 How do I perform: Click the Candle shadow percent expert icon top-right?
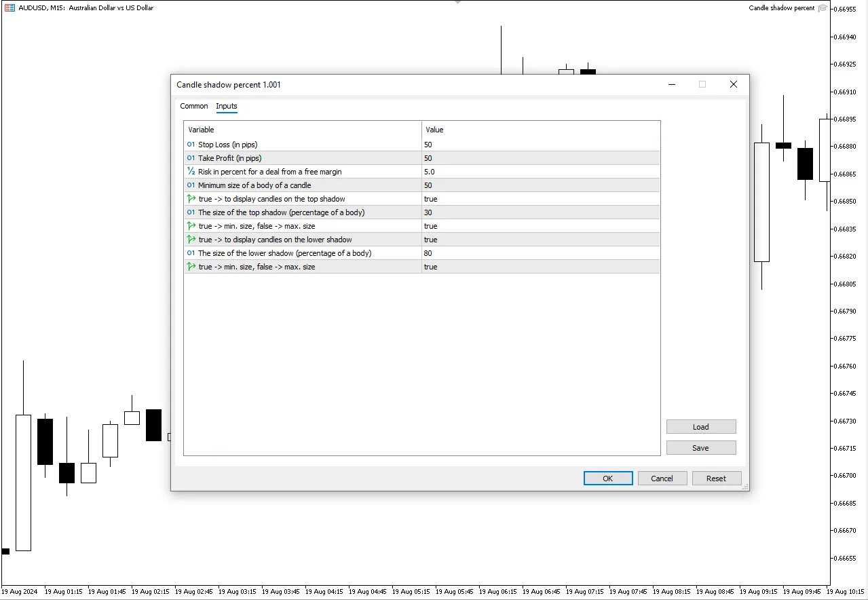pos(823,8)
